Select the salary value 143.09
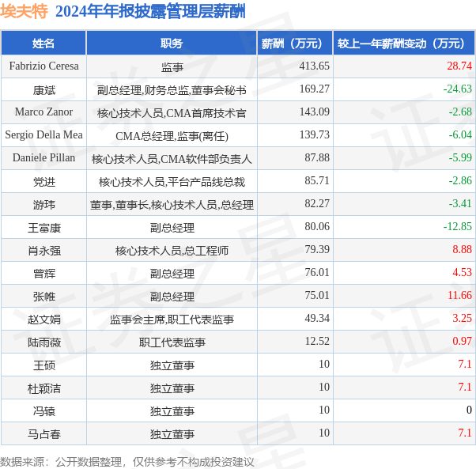This screenshot has height=469, width=476. (315, 112)
